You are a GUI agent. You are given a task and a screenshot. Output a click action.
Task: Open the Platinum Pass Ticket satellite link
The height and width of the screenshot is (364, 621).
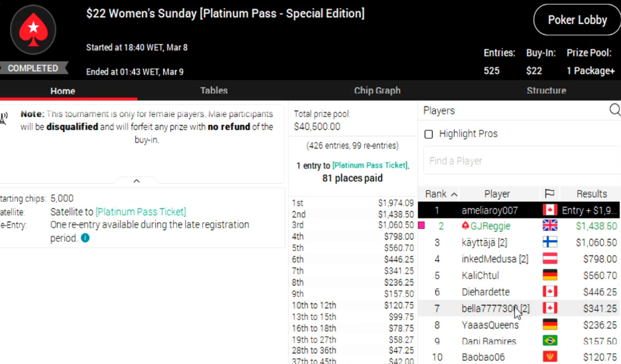(140, 212)
